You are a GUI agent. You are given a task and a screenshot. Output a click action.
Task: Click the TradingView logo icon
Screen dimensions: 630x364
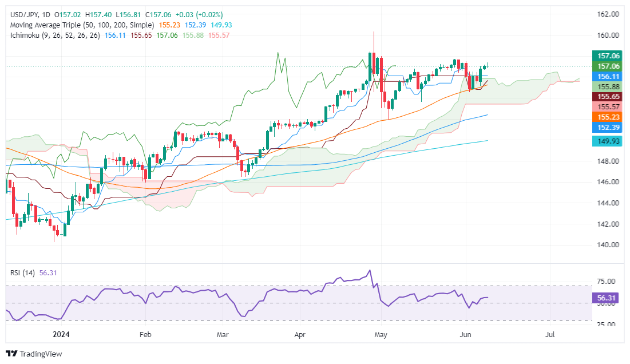[11, 354]
